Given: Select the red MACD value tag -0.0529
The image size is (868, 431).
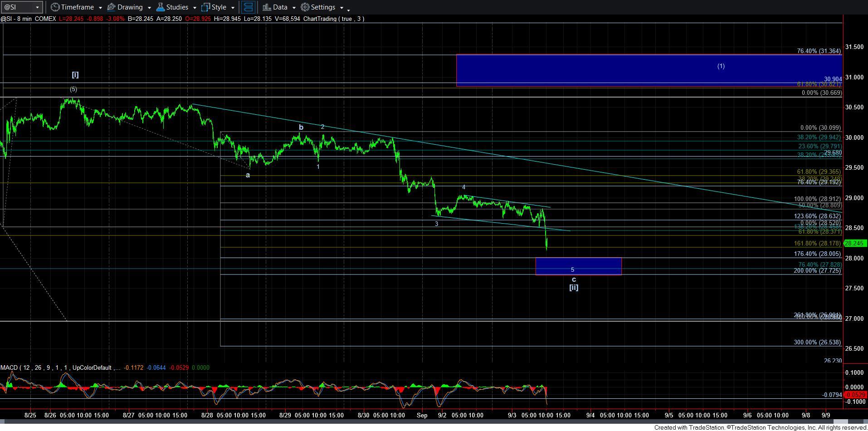Looking at the screenshot, I should pyautogui.click(x=855, y=395).
